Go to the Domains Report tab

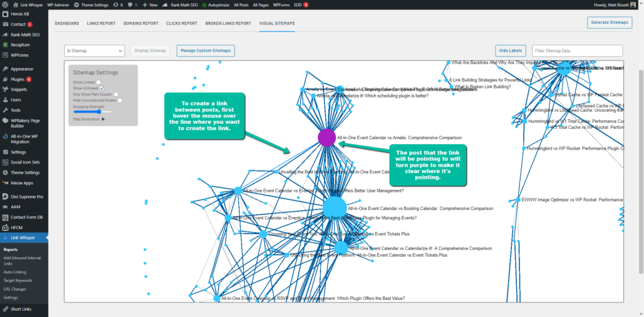(140, 23)
